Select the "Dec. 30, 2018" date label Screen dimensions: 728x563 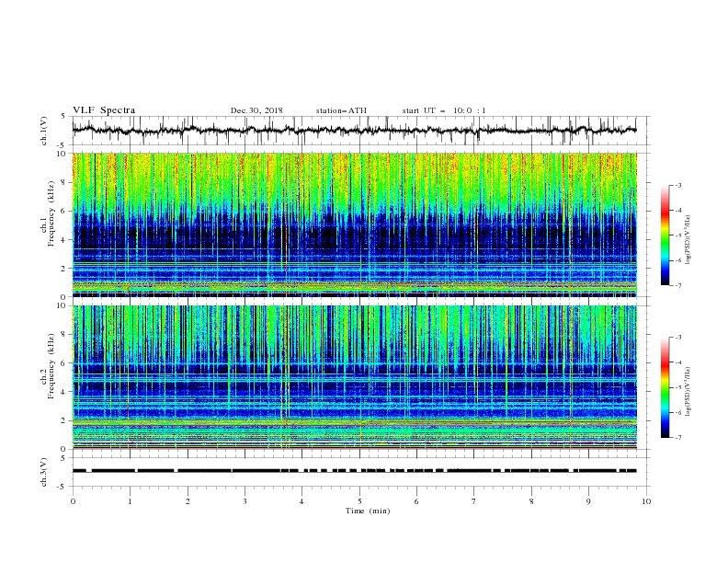[256, 110]
